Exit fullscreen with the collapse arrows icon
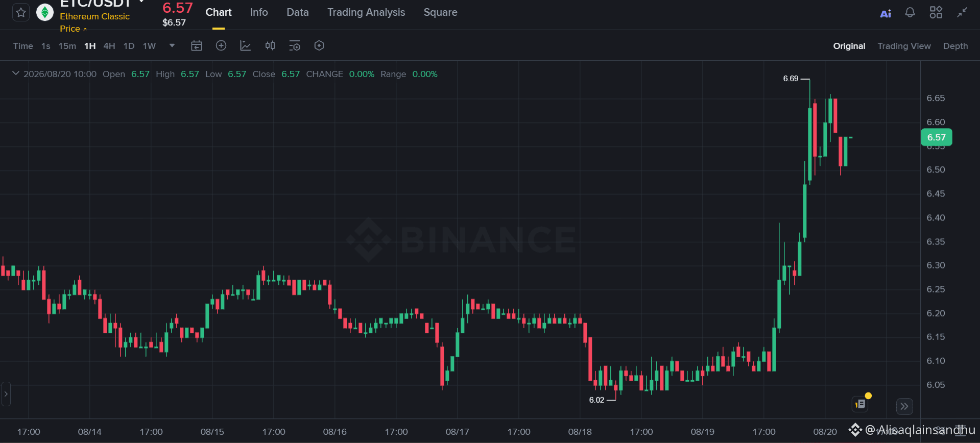Screen dimensions: 980x443 (x=962, y=12)
